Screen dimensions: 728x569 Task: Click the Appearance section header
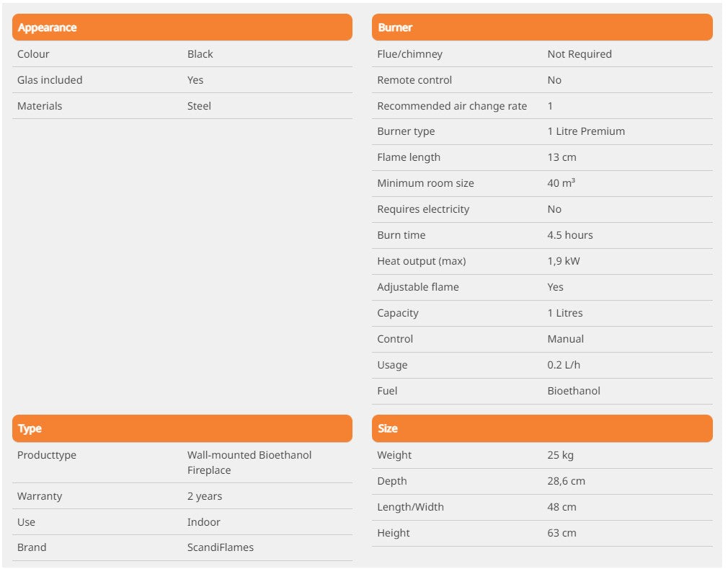coord(48,27)
